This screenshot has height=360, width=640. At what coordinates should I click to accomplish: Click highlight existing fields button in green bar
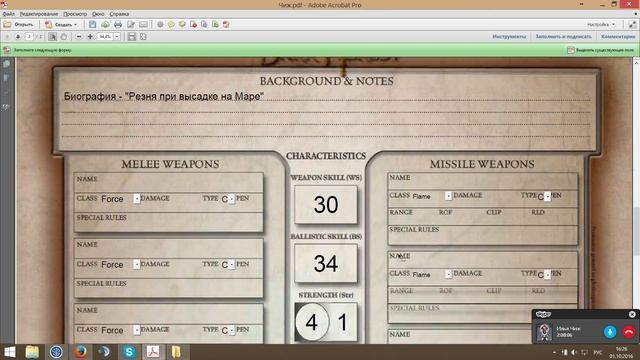tap(600, 50)
